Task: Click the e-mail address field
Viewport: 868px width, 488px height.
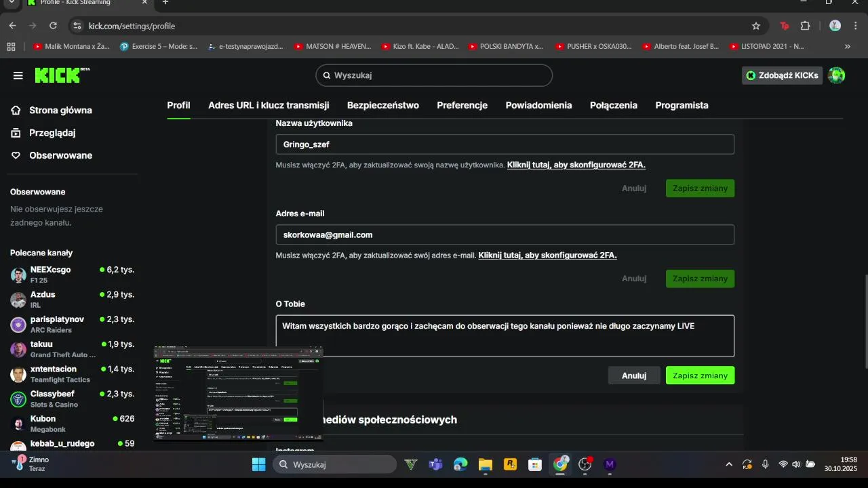Action: pos(505,235)
